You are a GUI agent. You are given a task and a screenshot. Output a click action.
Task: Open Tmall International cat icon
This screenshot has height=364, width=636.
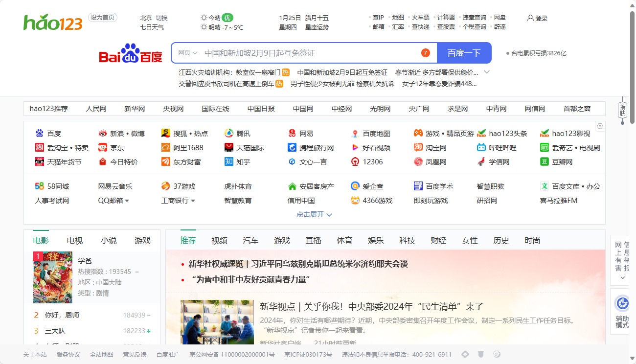[228, 147]
